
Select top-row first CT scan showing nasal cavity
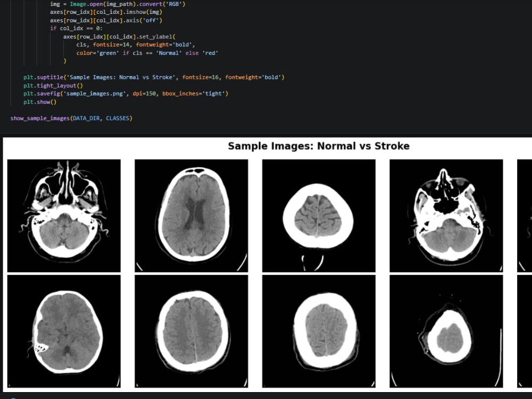(64, 216)
